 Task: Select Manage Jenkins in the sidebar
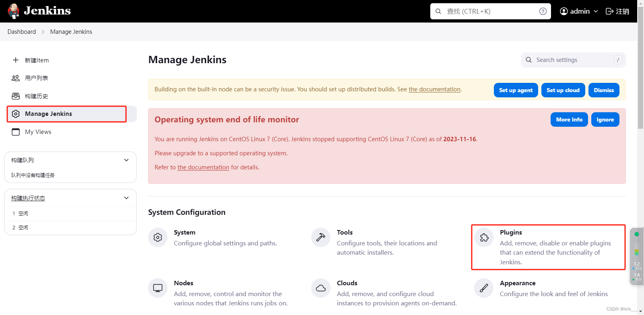(72, 114)
